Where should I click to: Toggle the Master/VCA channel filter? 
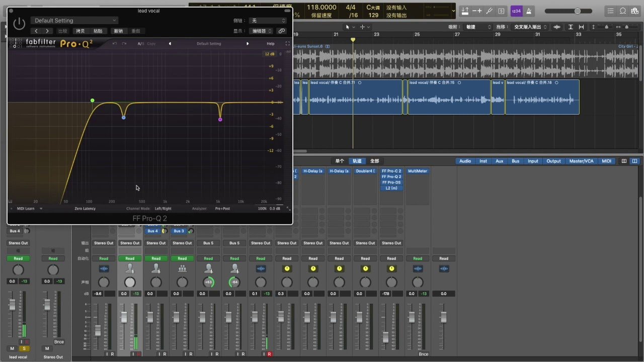tap(581, 161)
